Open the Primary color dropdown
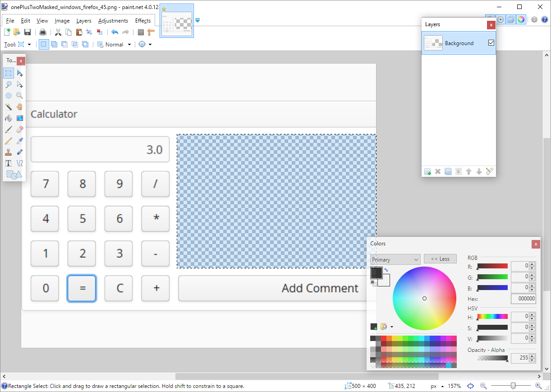This screenshot has width=551, height=392. tap(395, 259)
